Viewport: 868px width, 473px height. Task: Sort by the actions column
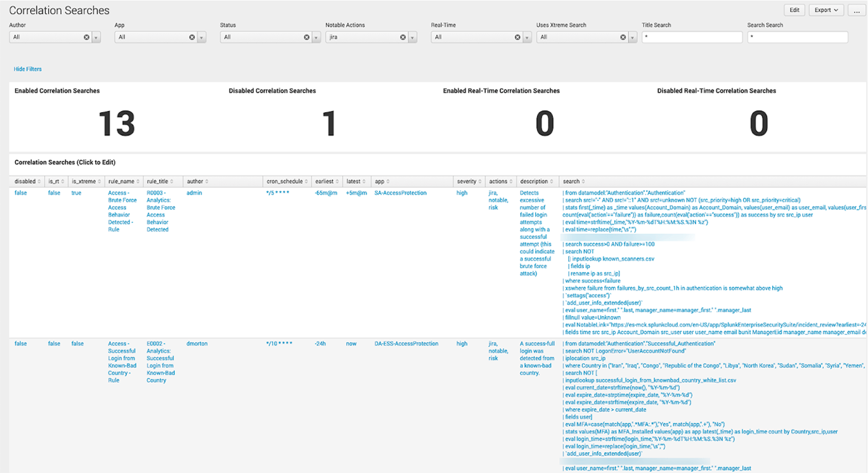click(501, 181)
